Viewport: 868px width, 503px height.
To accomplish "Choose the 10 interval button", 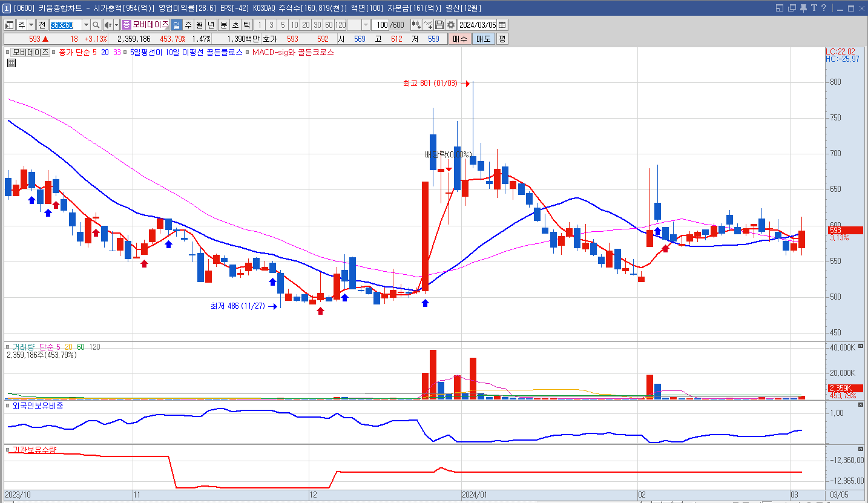I will pos(294,25).
